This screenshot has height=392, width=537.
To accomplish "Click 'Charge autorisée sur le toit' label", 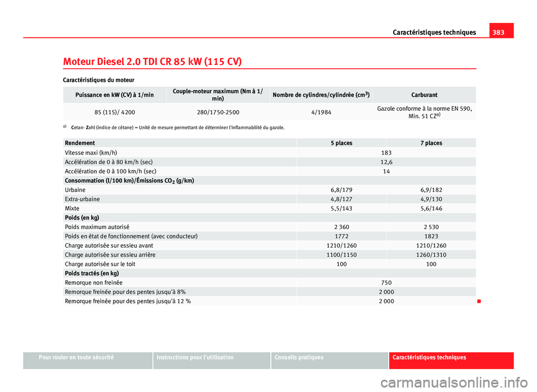I will coord(100,264).
